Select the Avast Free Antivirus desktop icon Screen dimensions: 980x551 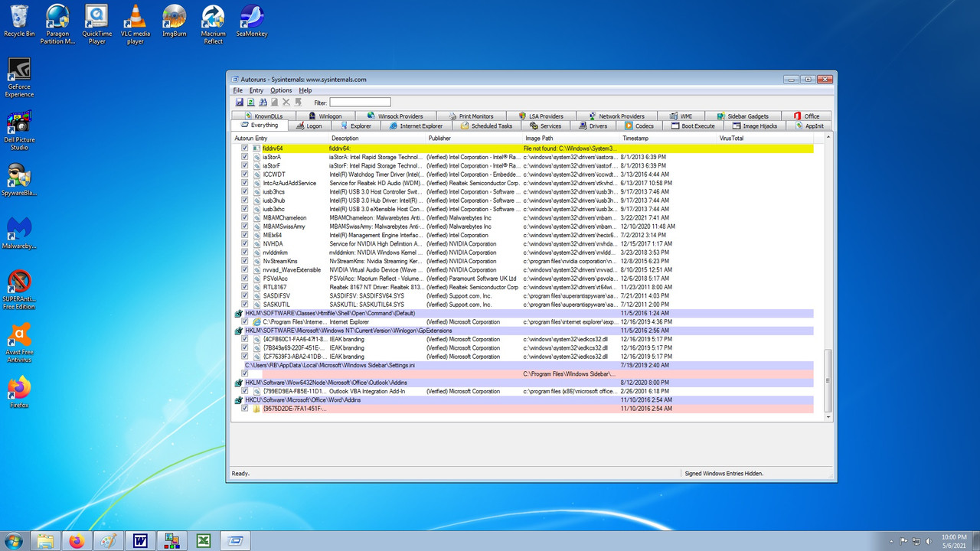[x=19, y=343]
